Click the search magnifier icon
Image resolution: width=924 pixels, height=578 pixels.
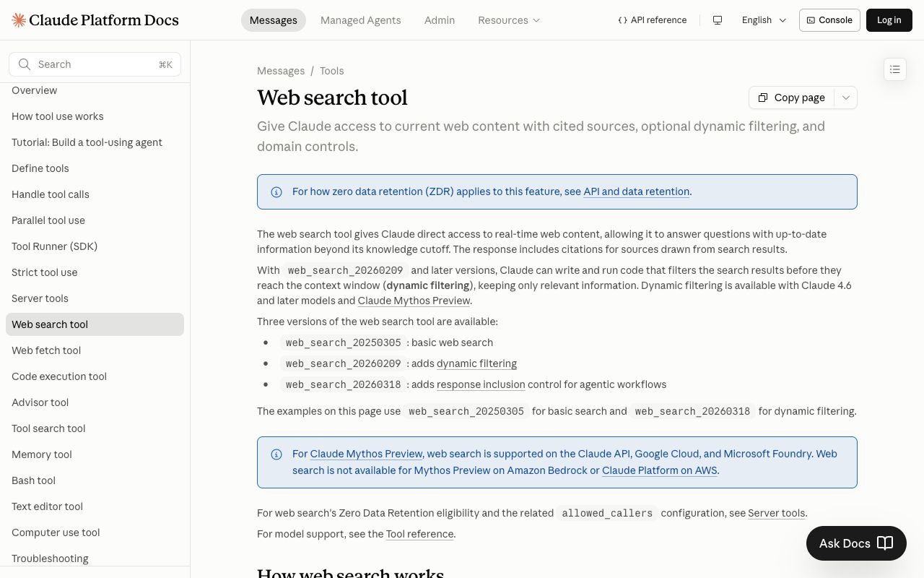tap(25, 64)
